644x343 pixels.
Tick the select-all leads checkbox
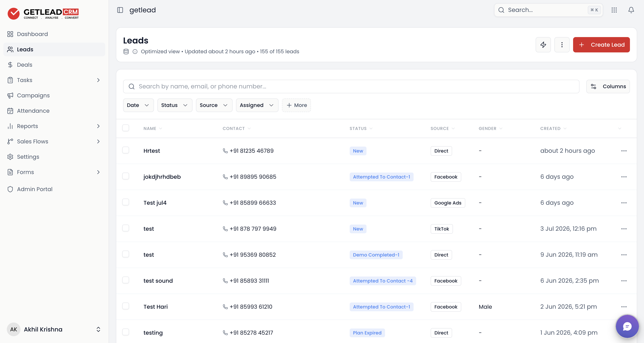point(125,128)
